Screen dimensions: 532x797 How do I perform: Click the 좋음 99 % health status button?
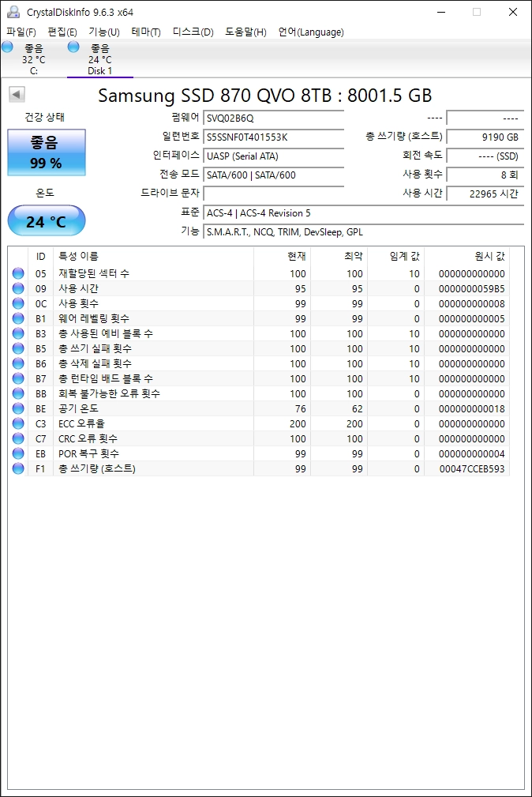coord(47,152)
